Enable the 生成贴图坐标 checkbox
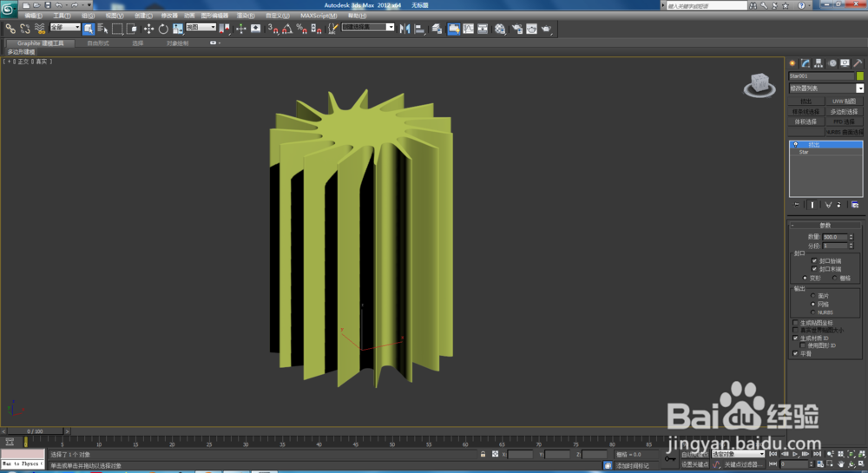The height and width of the screenshot is (473, 868). click(x=795, y=322)
